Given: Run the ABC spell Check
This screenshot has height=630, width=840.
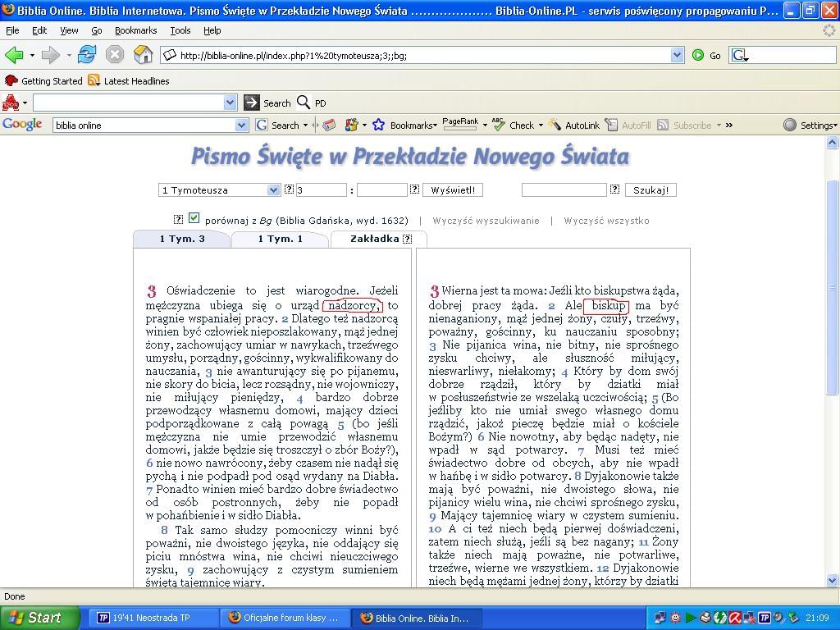Looking at the screenshot, I should (x=514, y=126).
